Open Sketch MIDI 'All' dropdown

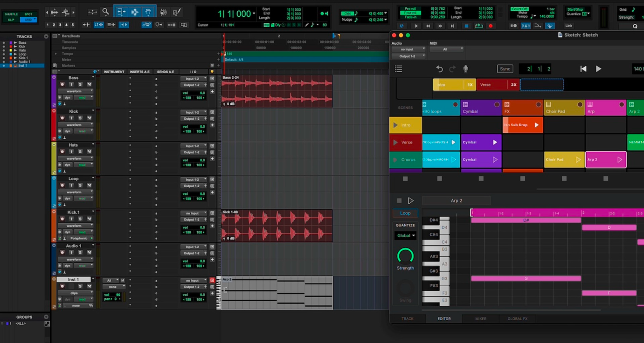(446, 49)
